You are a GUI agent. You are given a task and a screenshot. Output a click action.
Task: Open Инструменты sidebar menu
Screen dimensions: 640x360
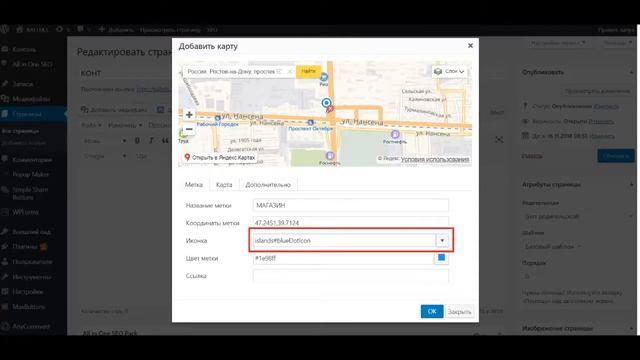coord(31,277)
